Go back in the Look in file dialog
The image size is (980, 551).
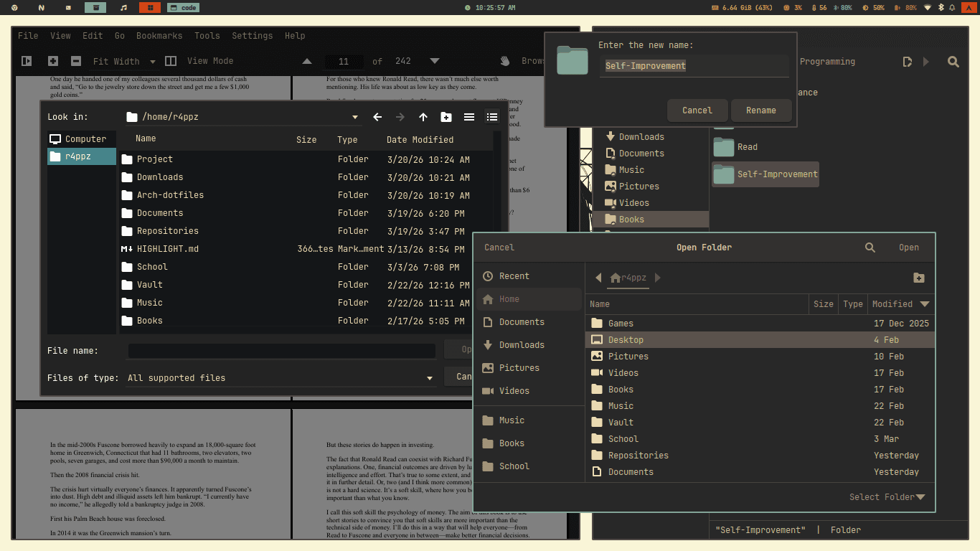tap(377, 117)
